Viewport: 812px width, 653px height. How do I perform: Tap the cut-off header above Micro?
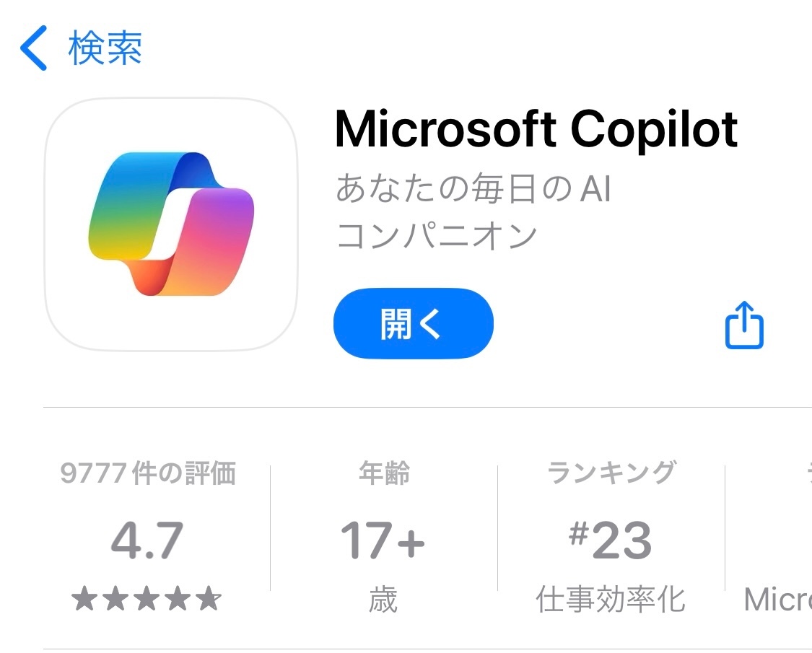(809, 473)
